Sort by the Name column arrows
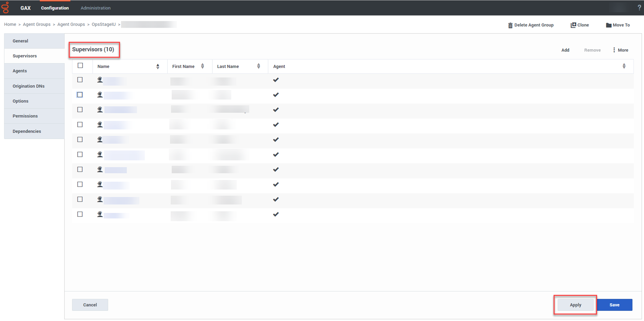This screenshot has height=321, width=644. pyautogui.click(x=158, y=67)
